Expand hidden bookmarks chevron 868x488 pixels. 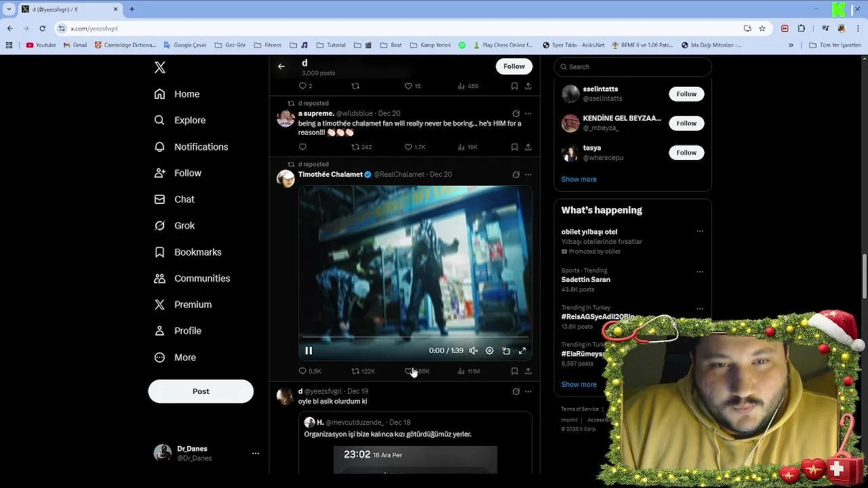(791, 45)
